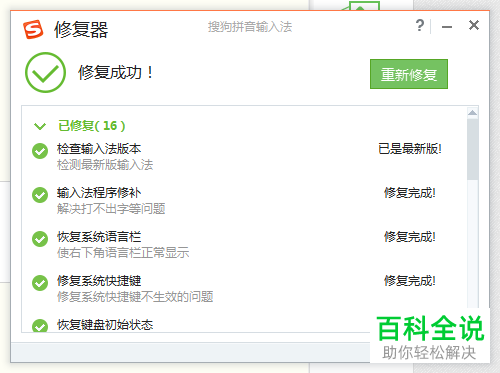This screenshot has height=373, width=500.
Task: Click the Sogou S logo icon
Action: pyautogui.click(x=33, y=29)
